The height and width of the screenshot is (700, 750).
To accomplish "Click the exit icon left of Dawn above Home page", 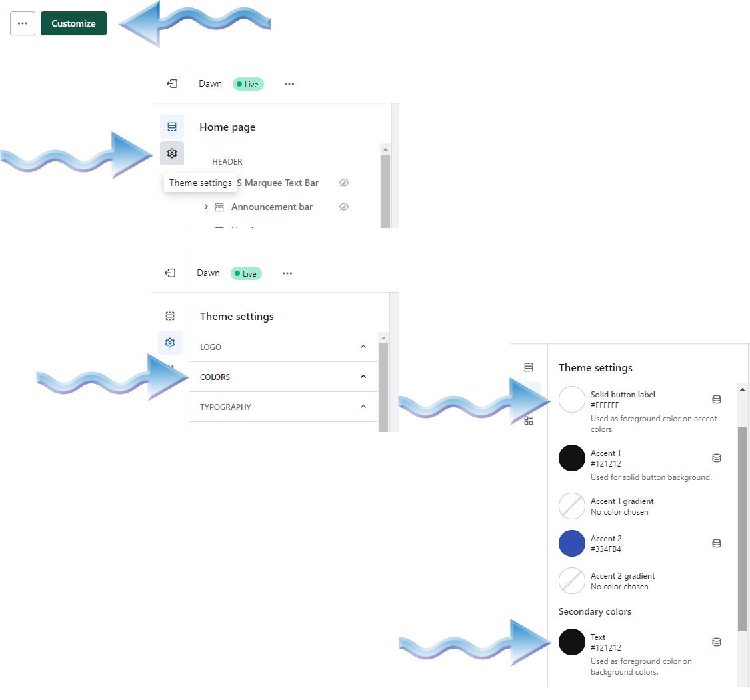I will point(172,84).
